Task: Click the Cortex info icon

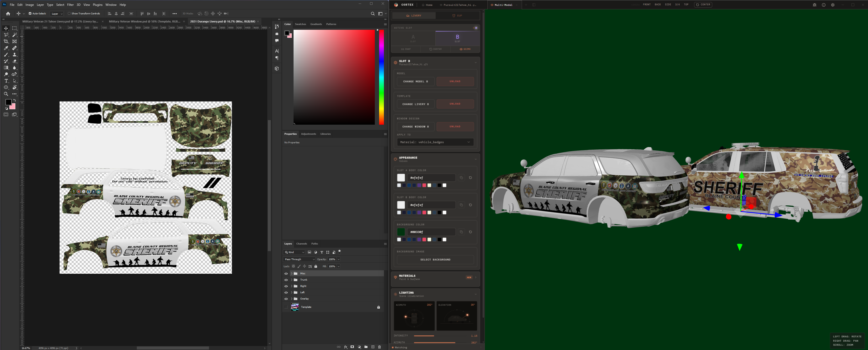Action: (824, 5)
